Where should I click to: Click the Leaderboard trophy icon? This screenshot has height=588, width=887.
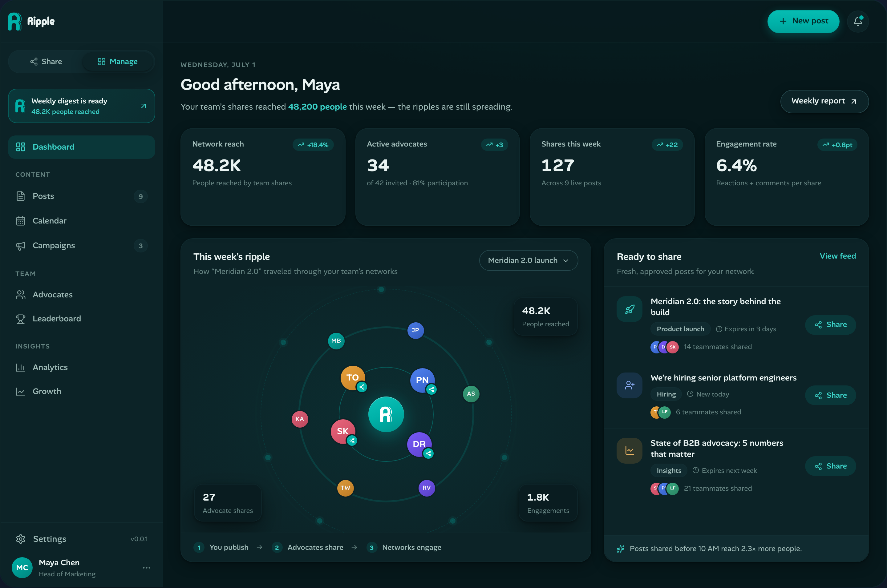pyautogui.click(x=21, y=319)
